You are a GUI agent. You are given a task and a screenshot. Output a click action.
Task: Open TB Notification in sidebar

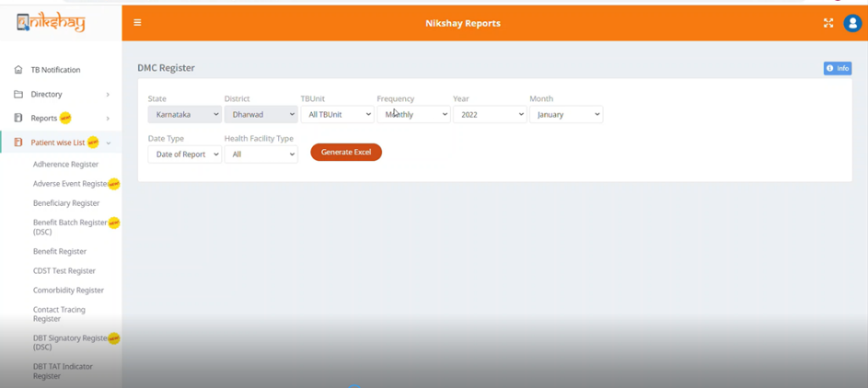coord(55,69)
